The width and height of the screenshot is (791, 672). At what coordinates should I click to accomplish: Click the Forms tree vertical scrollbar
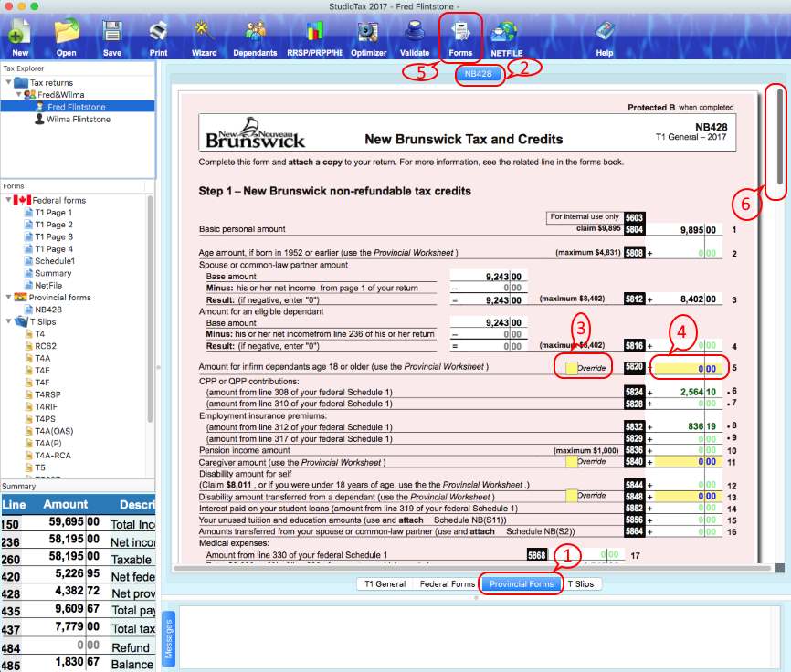pyautogui.click(x=150, y=309)
